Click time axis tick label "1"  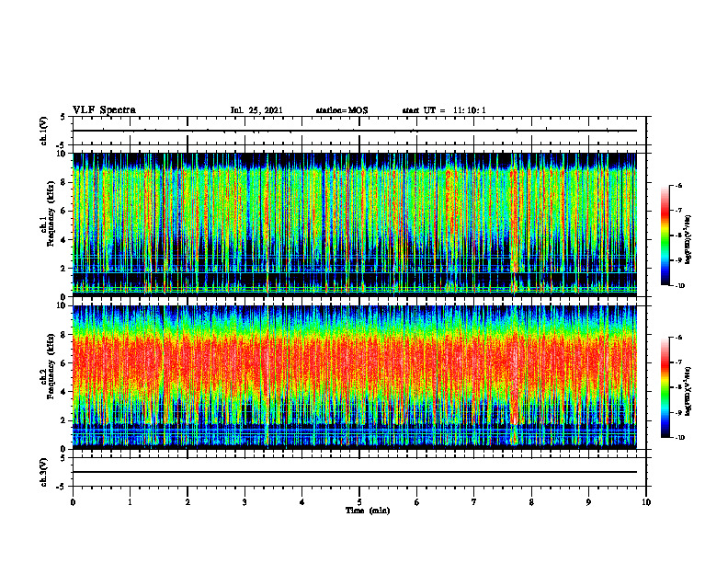coord(130,502)
